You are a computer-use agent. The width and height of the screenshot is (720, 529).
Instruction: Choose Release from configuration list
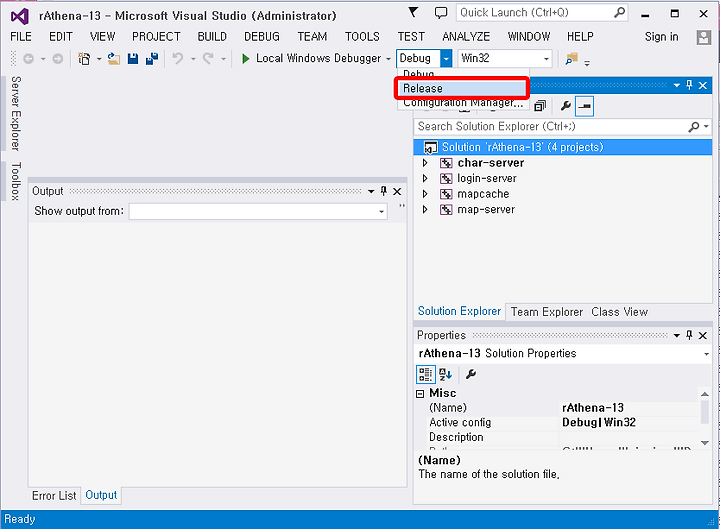point(463,88)
